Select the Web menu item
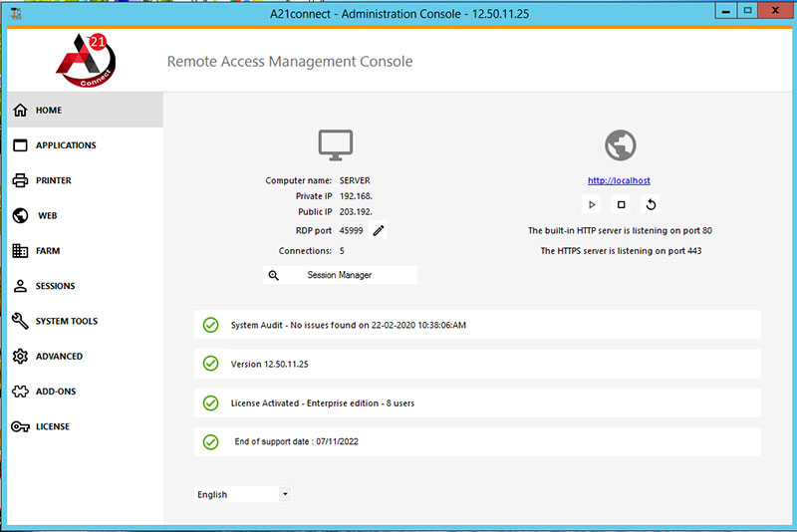 pyautogui.click(x=47, y=216)
